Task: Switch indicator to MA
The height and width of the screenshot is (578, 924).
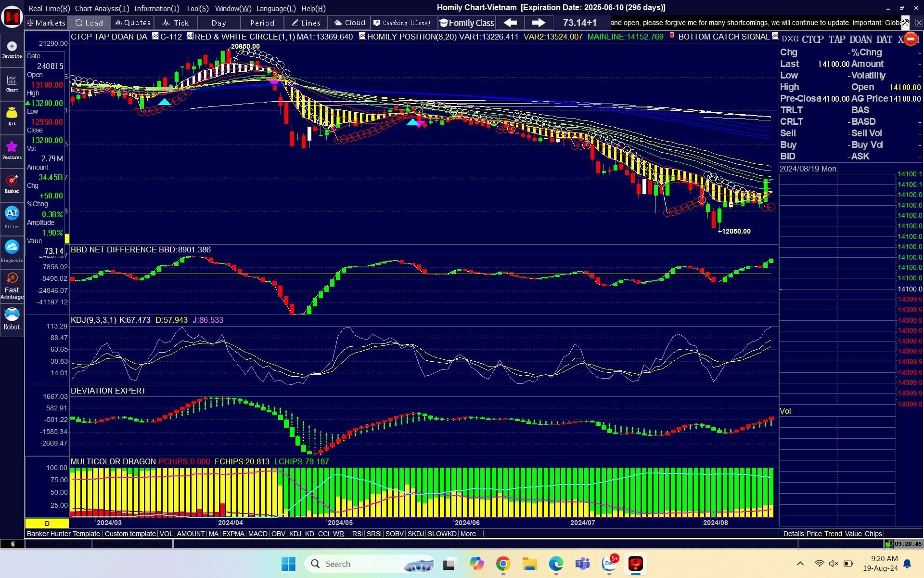Action: pos(214,534)
